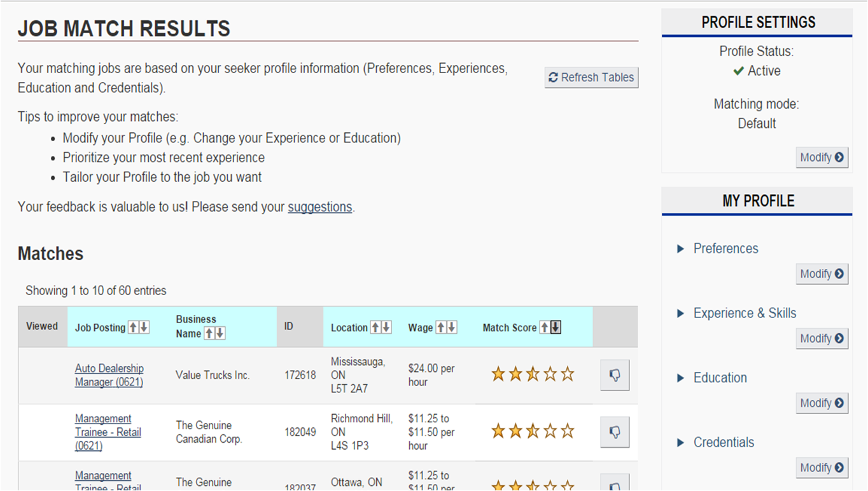Click the Refresh Tables button
Screen dimensions: 868x491
click(x=591, y=78)
